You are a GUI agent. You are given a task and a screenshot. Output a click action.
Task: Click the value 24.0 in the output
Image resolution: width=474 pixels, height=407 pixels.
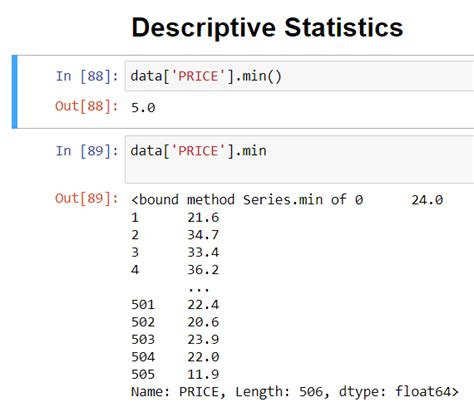pyautogui.click(x=427, y=200)
